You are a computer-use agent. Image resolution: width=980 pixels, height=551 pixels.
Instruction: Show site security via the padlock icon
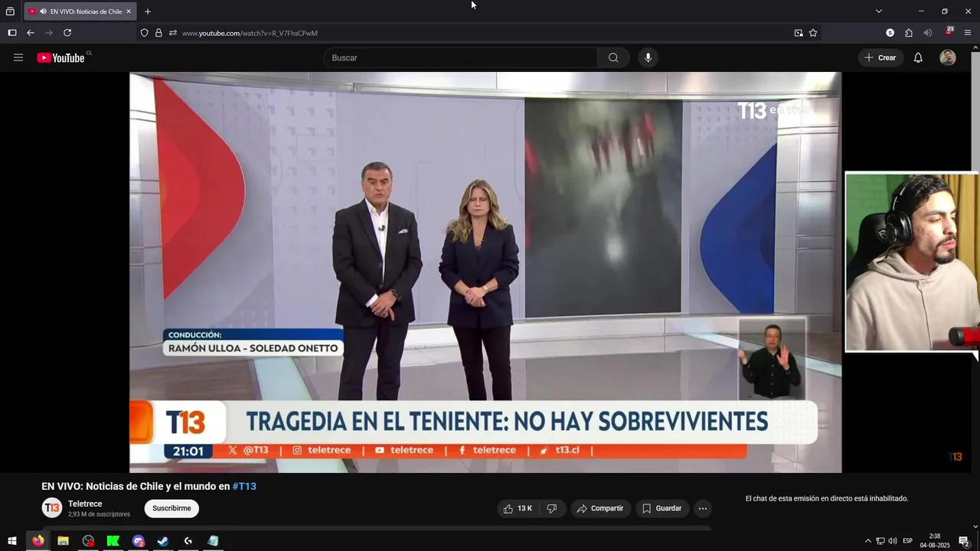coord(158,33)
